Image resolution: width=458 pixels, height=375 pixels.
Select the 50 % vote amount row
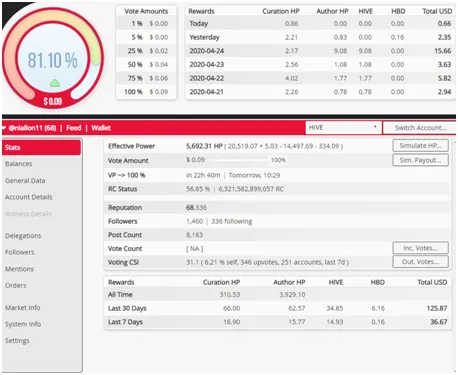pyautogui.click(x=146, y=65)
